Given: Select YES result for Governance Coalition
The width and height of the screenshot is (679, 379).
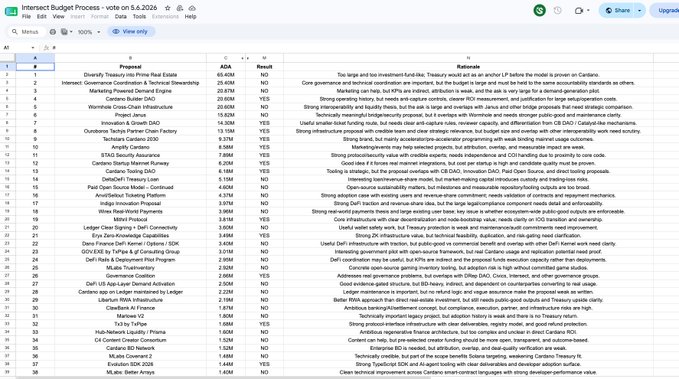Looking at the screenshot, I should [x=264, y=276].
